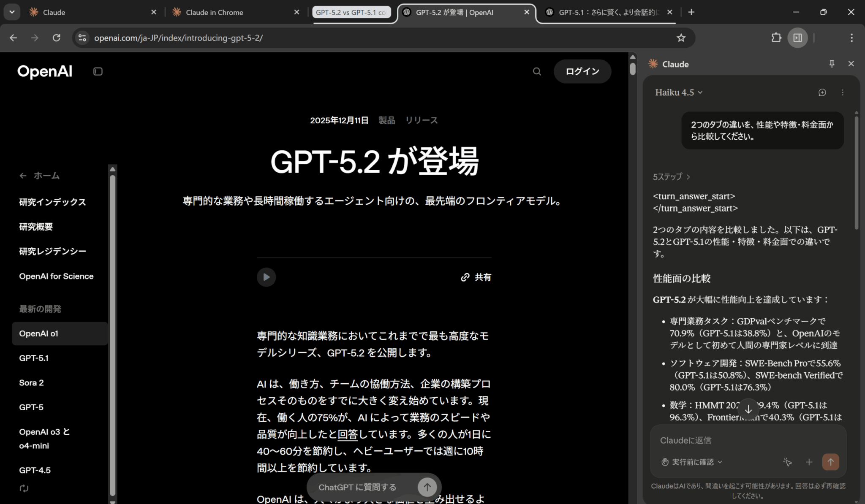This screenshot has width=865, height=504.
Task: Open the 実行前に確認 permission dropdown
Action: [692, 462]
